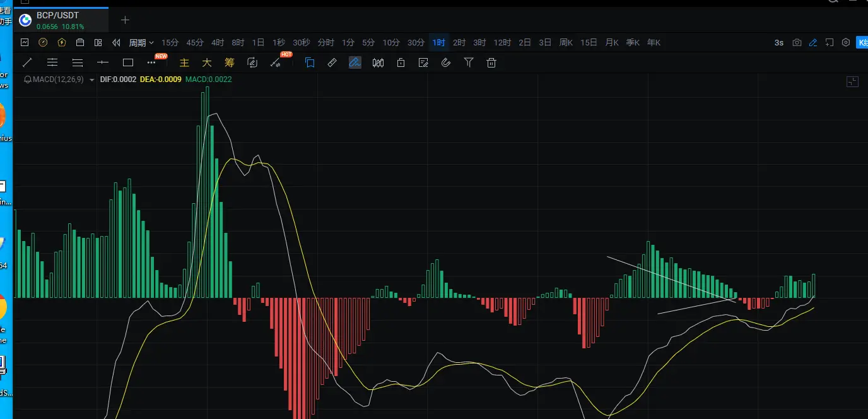Click the candlestick chart style icon
Image resolution: width=868 pixels, height=419 pixels.
click(378, 62)
